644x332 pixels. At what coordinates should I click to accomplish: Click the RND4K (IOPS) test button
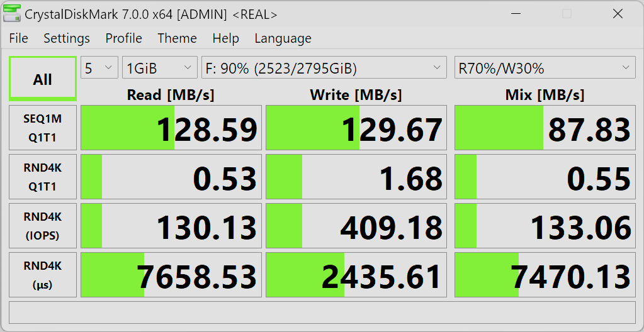pos(43,226)
